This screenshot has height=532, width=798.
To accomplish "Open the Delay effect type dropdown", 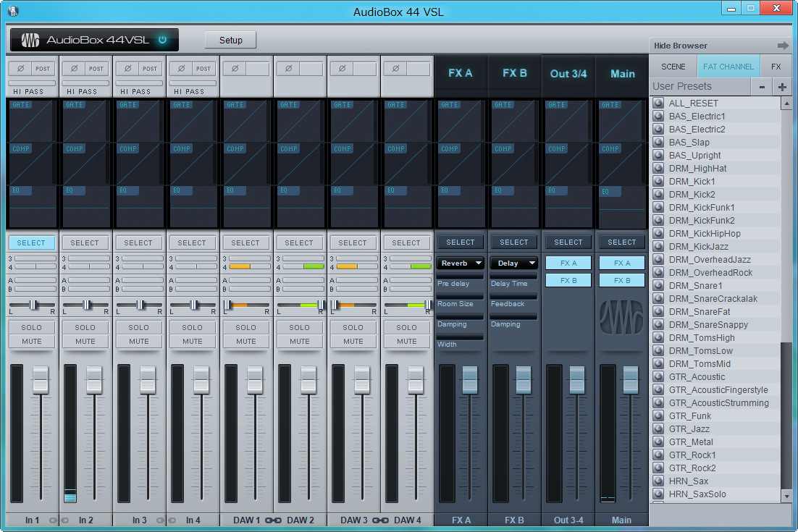I will [514, 263].
